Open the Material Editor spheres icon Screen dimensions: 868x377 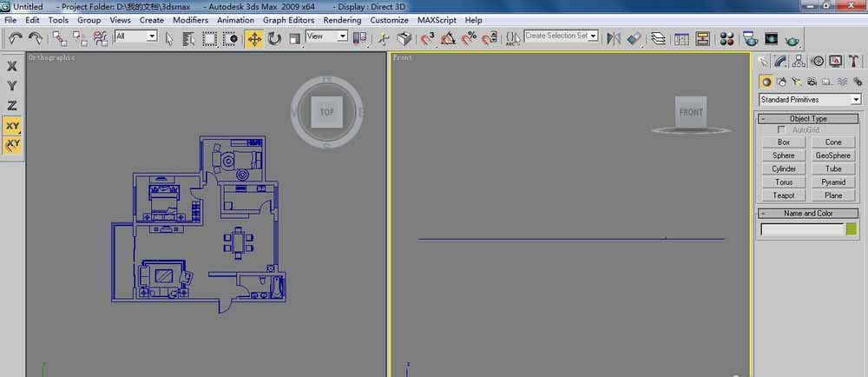(727, 38)
